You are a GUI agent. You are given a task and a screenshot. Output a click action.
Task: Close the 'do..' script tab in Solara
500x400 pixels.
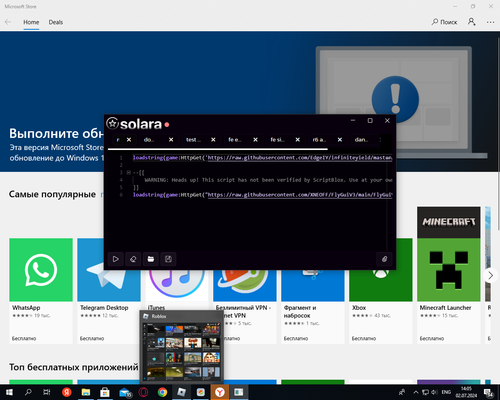coord(171,140)
